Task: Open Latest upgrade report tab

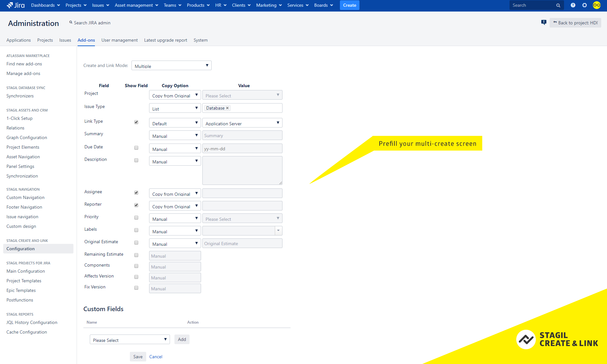Action: click(166, 40)
